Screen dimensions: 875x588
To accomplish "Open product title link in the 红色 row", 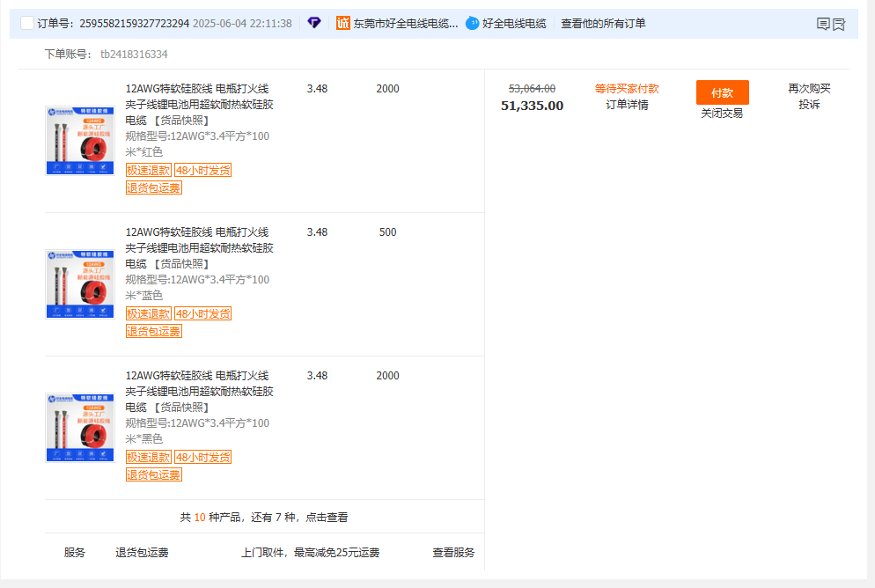I will [x=199, y=105].
